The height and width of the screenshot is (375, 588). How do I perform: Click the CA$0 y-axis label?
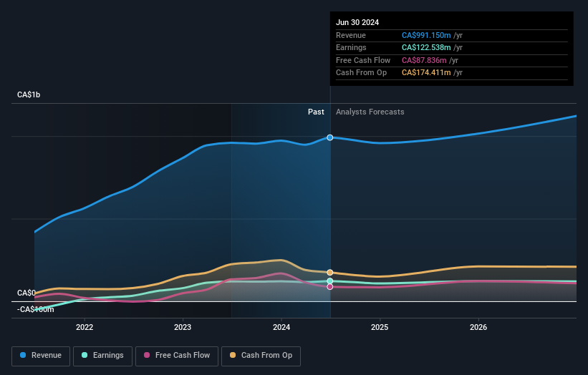(x=26, y=293)
